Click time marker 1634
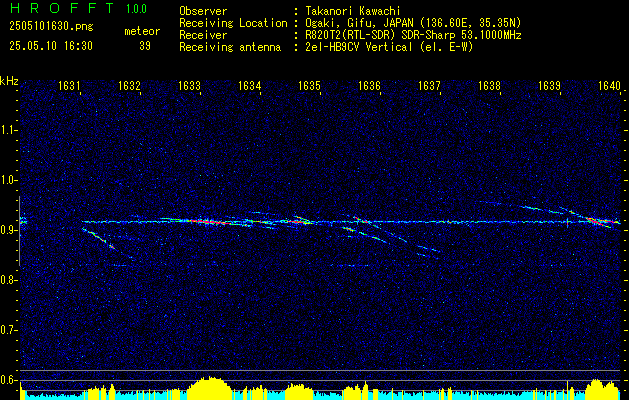Screen dimensions: 629x400 (249, 86)
